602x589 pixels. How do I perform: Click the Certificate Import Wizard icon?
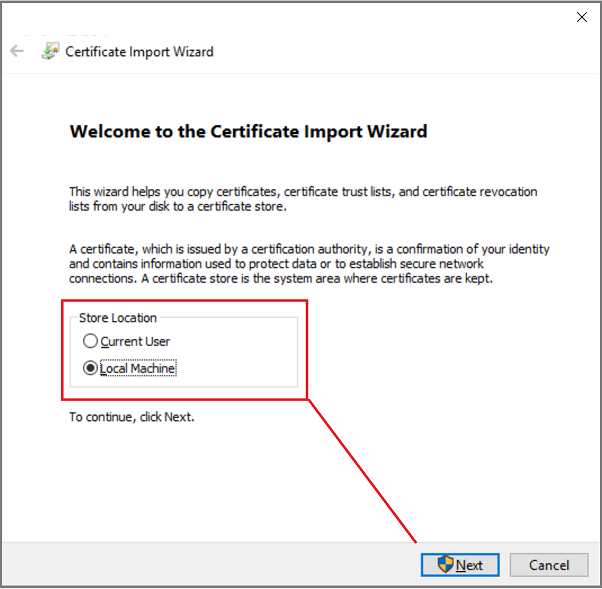[x=50, y=51]
